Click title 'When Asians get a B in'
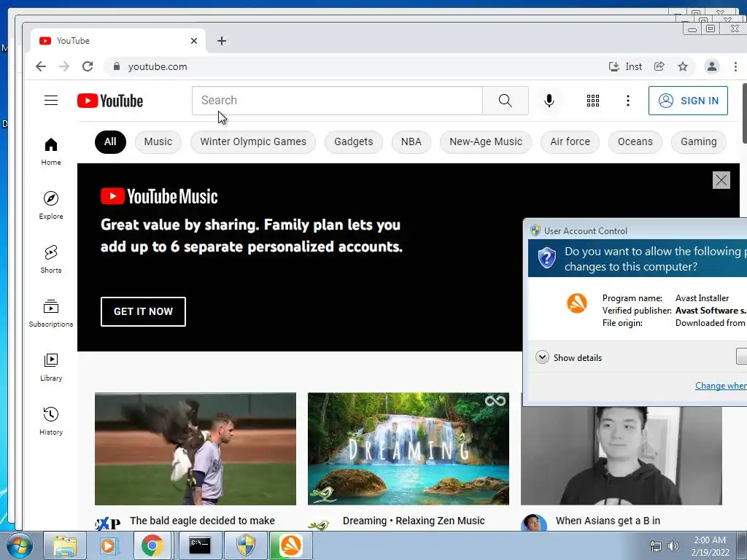 point(608,521)
